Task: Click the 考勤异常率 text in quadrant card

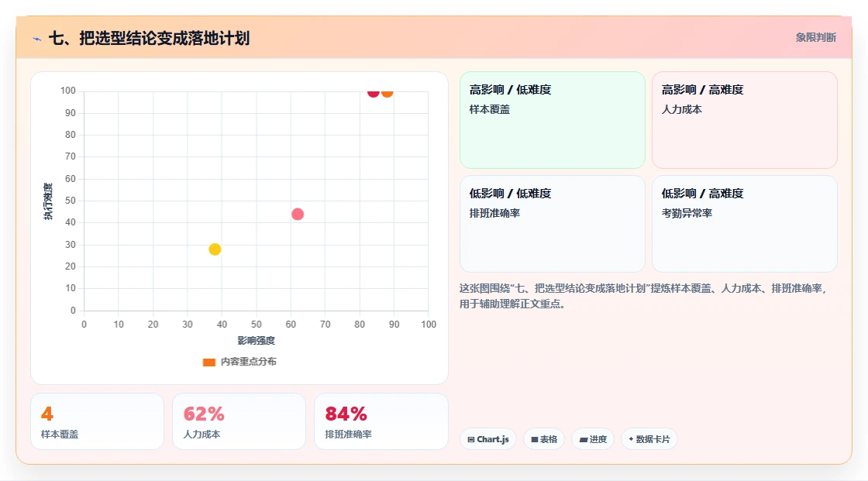Action: pyautogui.click(x=687, y=213)
